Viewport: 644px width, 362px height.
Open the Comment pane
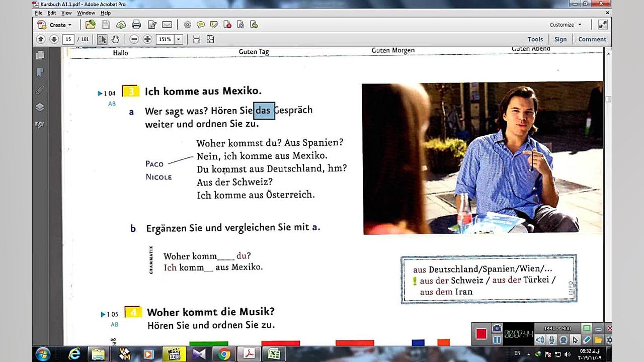point(592,39)
